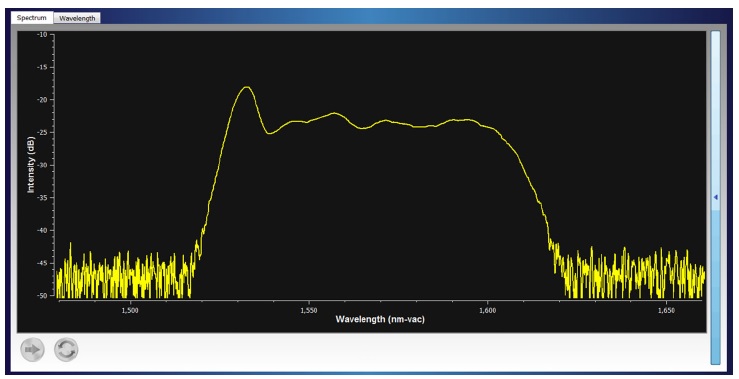Switch to the Spectrum tab
Image resolution: width=739 pixels, height=379 pixels.
click(32, 18)
